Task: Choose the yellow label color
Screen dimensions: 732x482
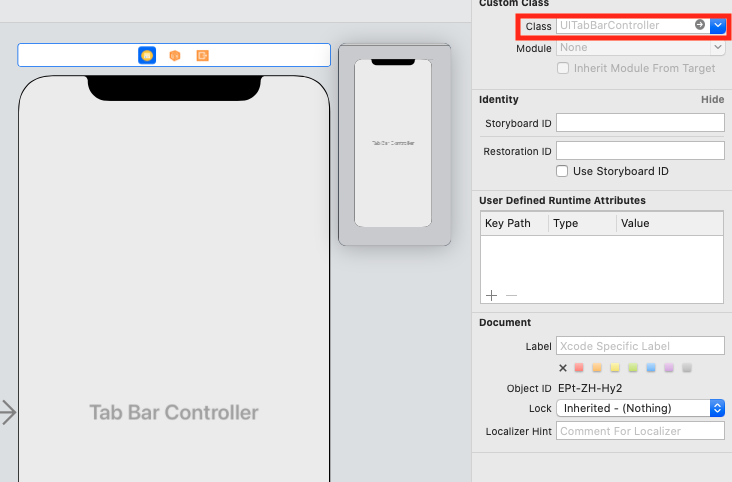Action: pyautogui.click(x=615, y=368)
